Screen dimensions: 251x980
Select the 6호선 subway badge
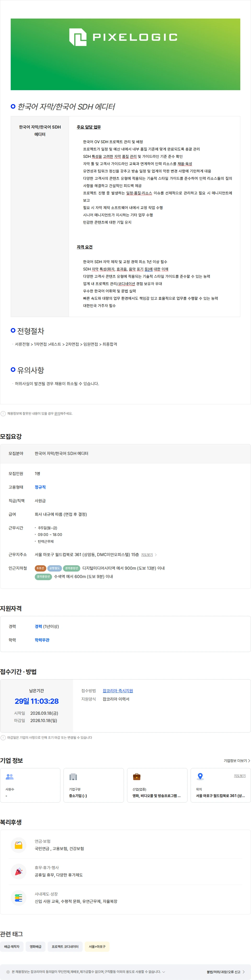coord(40,568)
